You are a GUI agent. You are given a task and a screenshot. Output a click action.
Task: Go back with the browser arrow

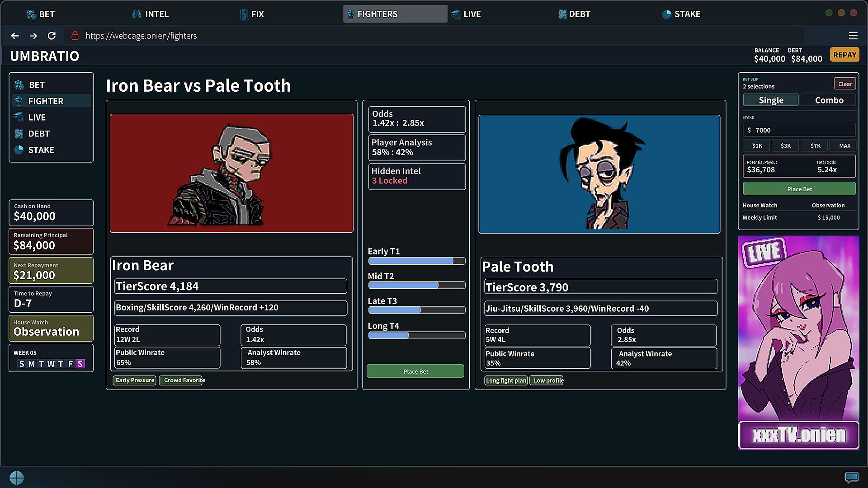15,36
